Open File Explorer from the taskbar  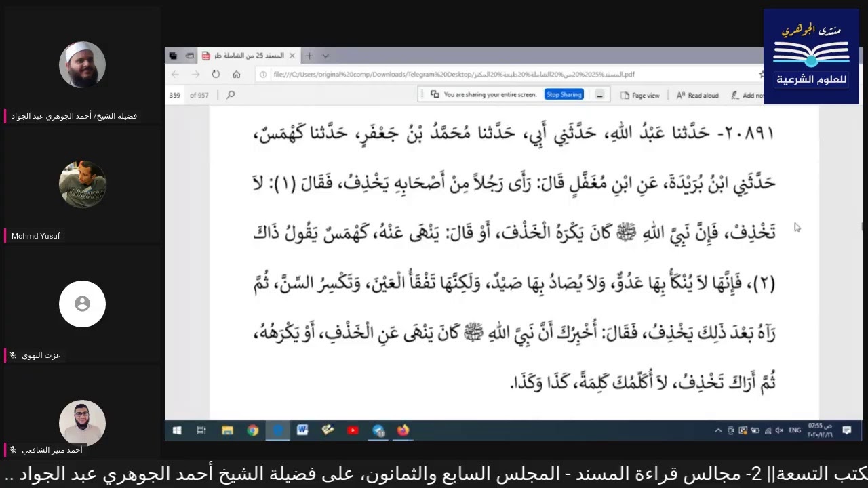coord(227,430)
